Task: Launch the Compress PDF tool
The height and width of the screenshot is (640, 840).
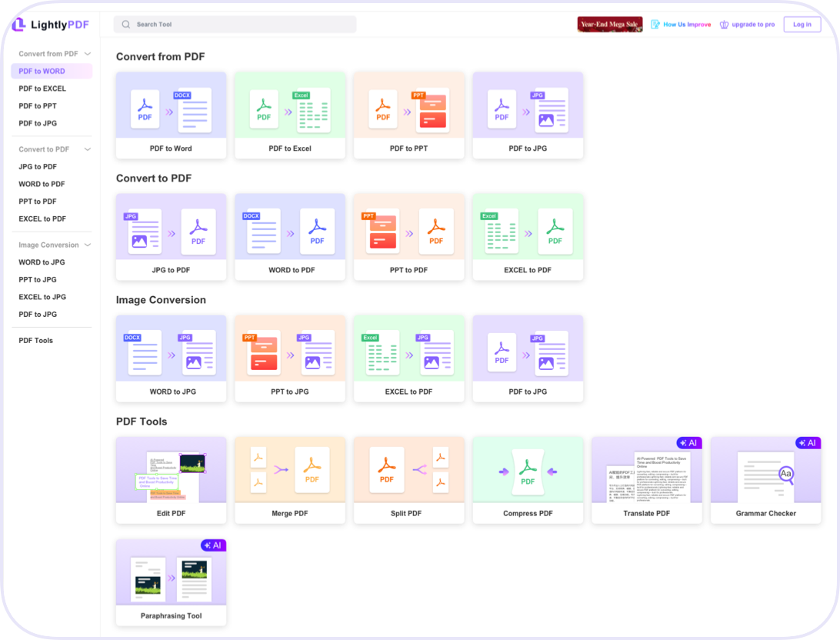Action: pyautogui.click(x=528, y=480)
